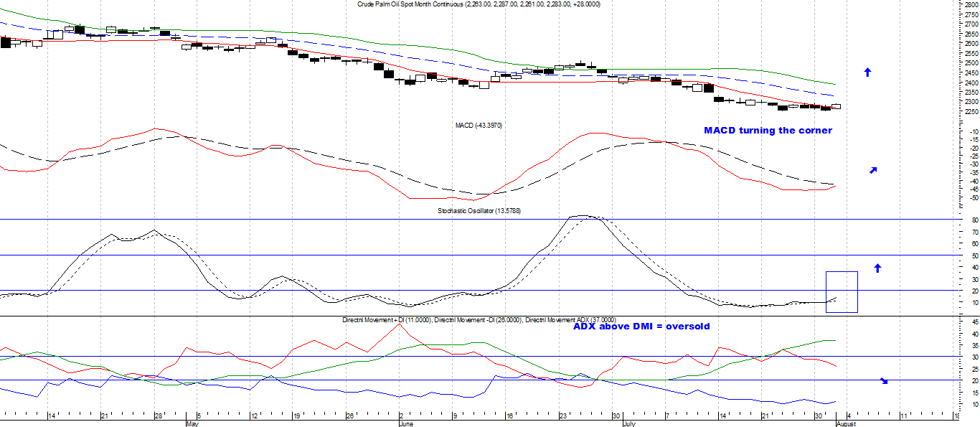Screen dimensions: 980x427
Task: Click date label 18 in August
Action: click(956, 416)
